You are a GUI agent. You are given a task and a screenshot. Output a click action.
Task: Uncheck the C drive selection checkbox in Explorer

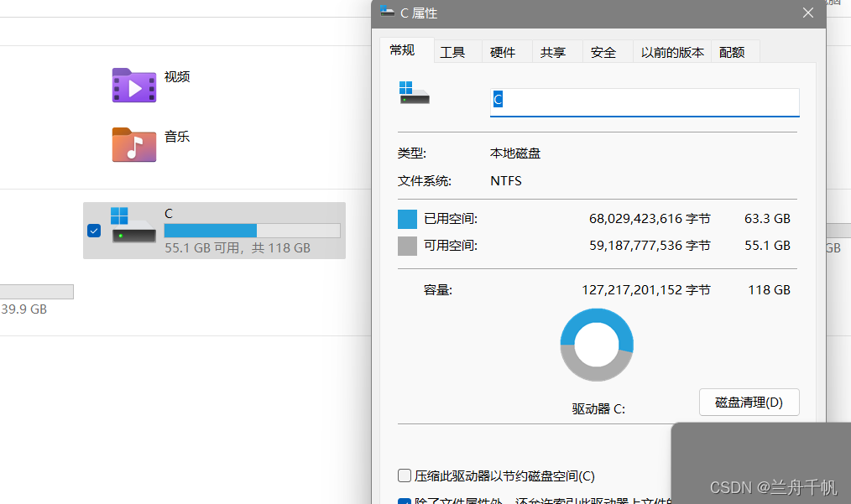pos(94,231)
